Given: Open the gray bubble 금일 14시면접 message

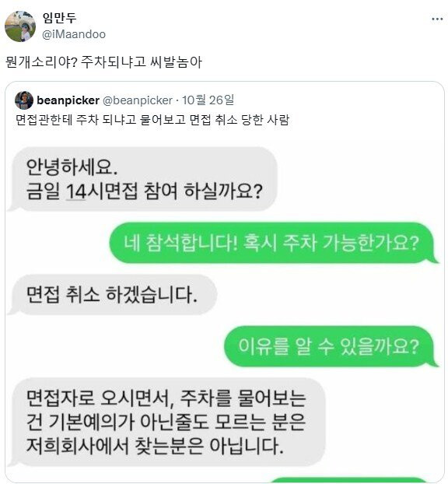Looking at the screenshot, I should click(142, 179).
